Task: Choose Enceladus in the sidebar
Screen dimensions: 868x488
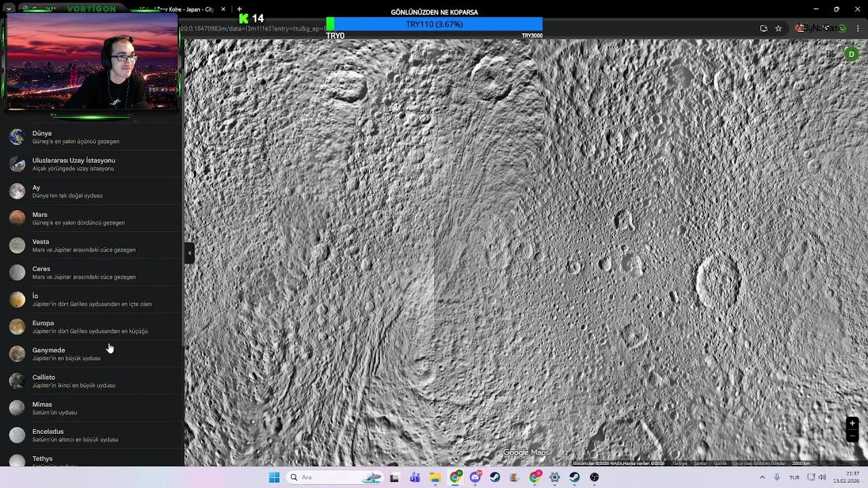Action: click(x=92, y=435)
